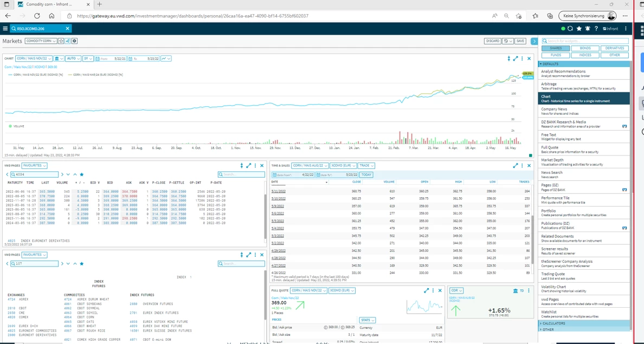644x344 pixels.
Task: Close the chart widget
Action: tap(529, 59)
